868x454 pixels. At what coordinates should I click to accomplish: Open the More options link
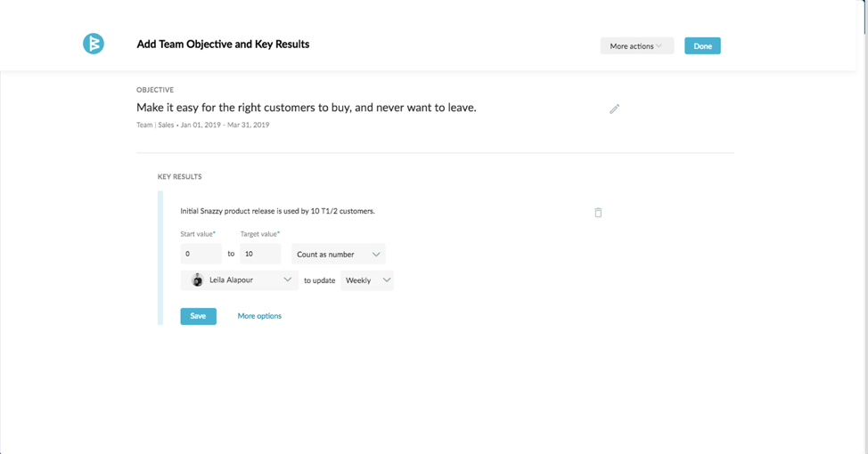[x=259, y=316]
